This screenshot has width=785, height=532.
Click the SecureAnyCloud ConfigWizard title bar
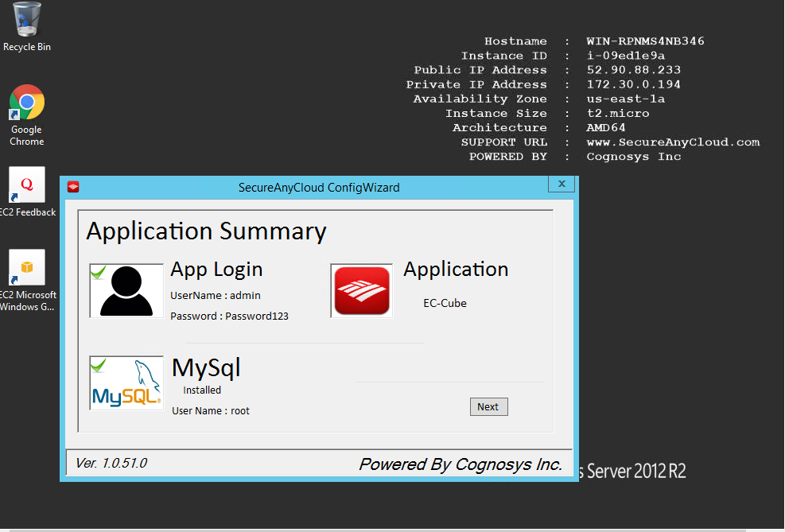(x=319, y=187)
